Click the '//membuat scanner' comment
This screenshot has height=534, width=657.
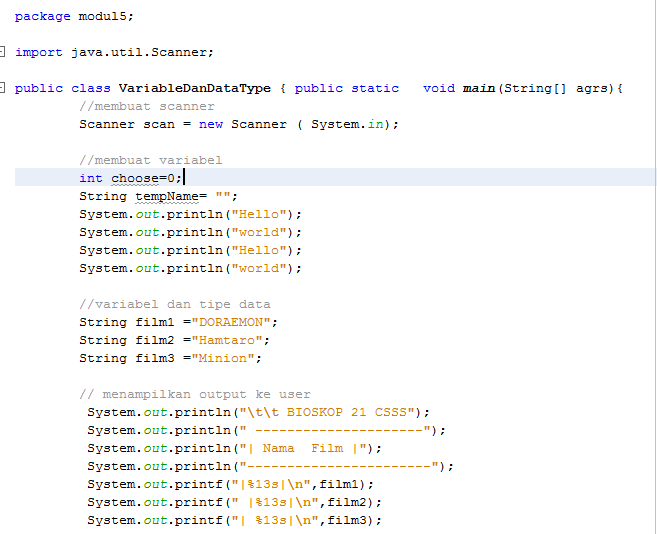[147, 106]
